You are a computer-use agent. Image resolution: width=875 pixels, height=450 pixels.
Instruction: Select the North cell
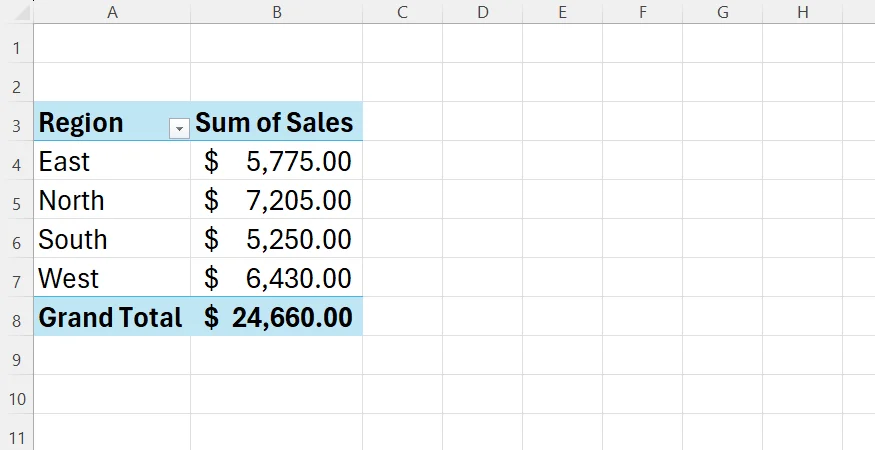(112, 199)
